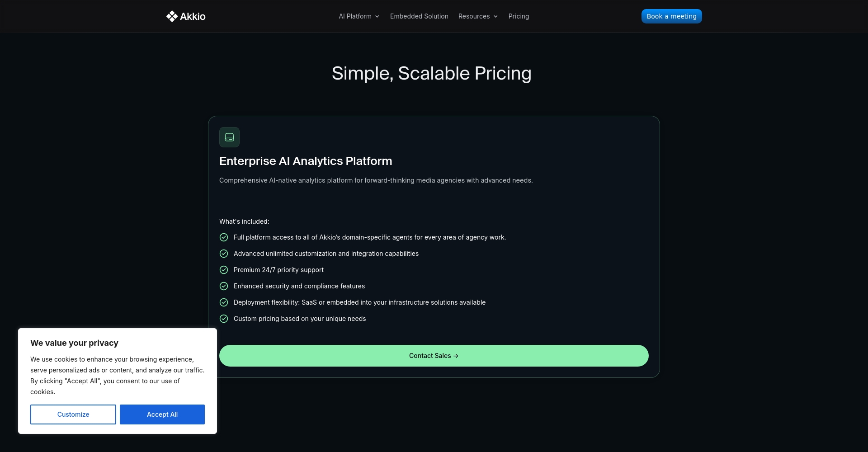
Task: Click the chevron arrow next to Resources
Action: (496, 17)
